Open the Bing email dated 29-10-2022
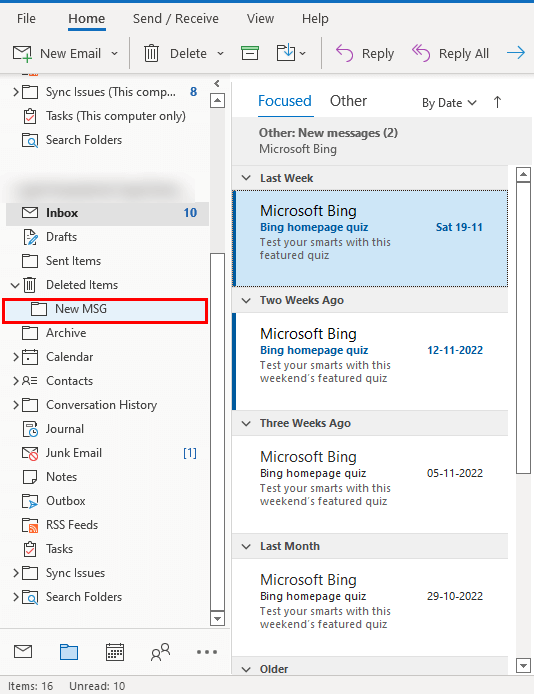The image size is (534, 694). coord(370,607)
